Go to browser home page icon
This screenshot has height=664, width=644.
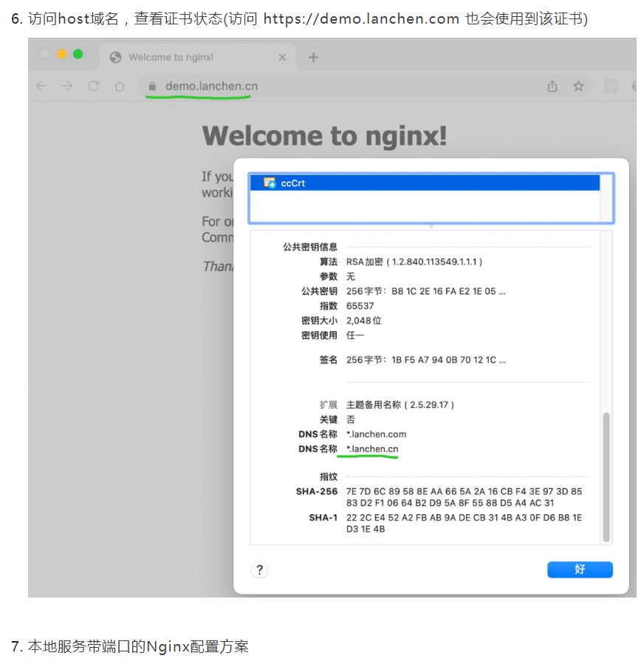click(120, 86)
